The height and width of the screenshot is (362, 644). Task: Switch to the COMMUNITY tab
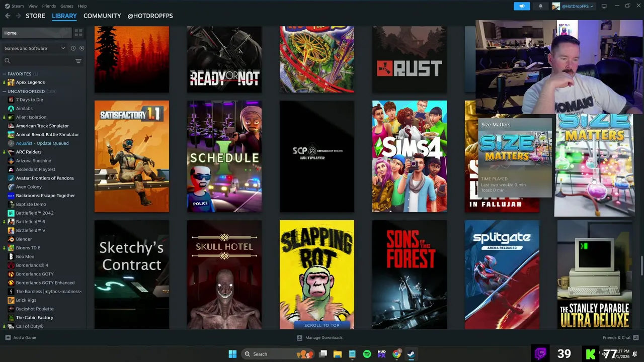click(x=102, y=16)
